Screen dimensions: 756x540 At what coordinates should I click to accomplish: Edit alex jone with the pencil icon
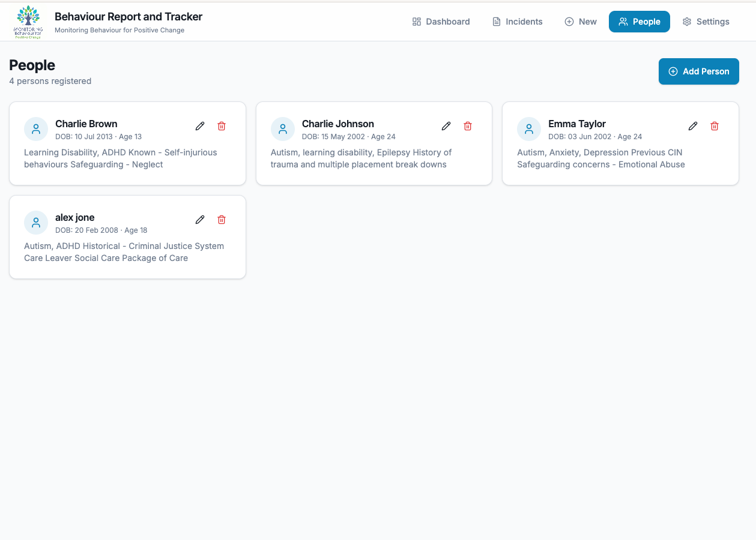200,220
